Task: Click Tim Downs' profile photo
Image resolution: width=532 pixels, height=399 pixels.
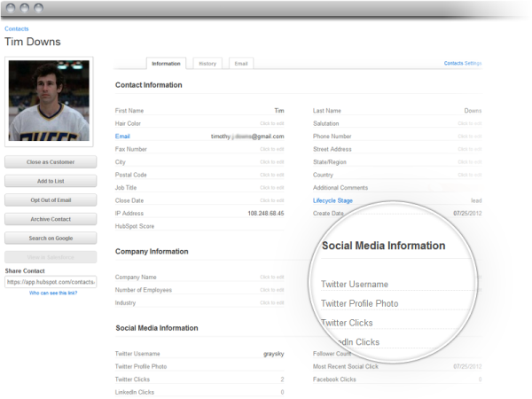Action: click(x=48, y=101)
